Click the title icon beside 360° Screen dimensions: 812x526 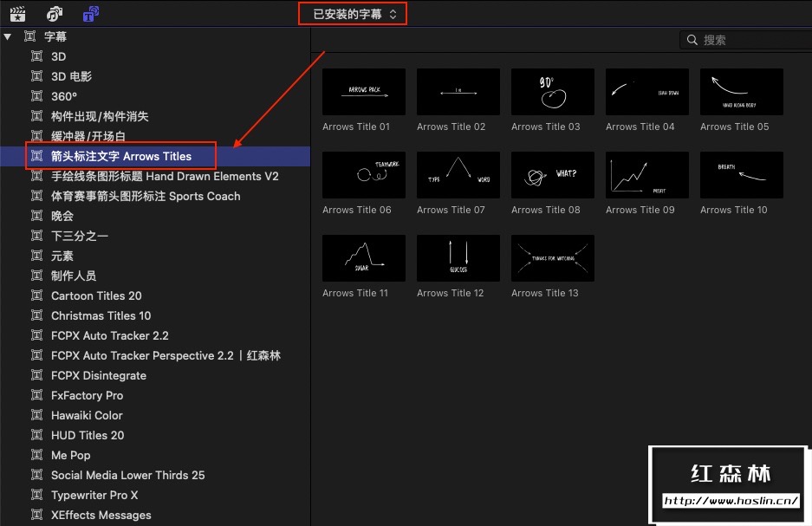[x=36, y=96]
